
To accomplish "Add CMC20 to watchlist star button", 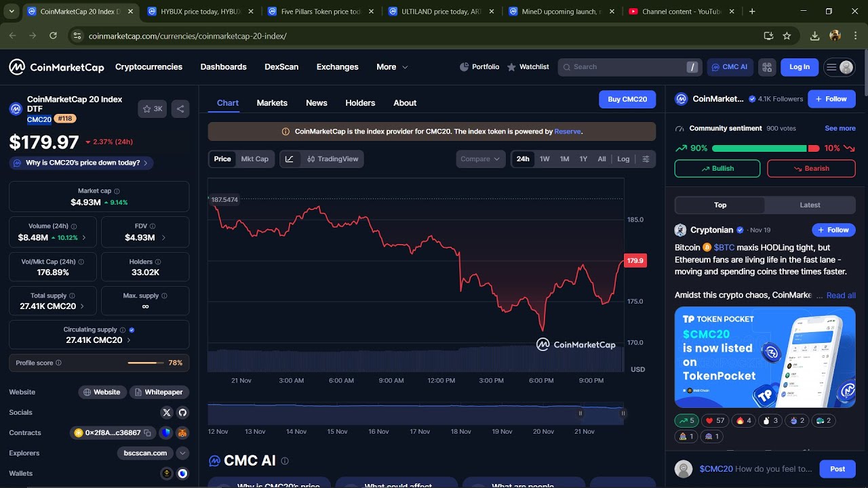I will tap(152, 108).
